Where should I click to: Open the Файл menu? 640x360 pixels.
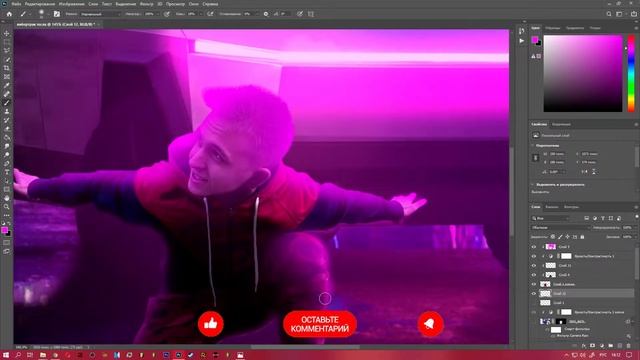point(16,4)
